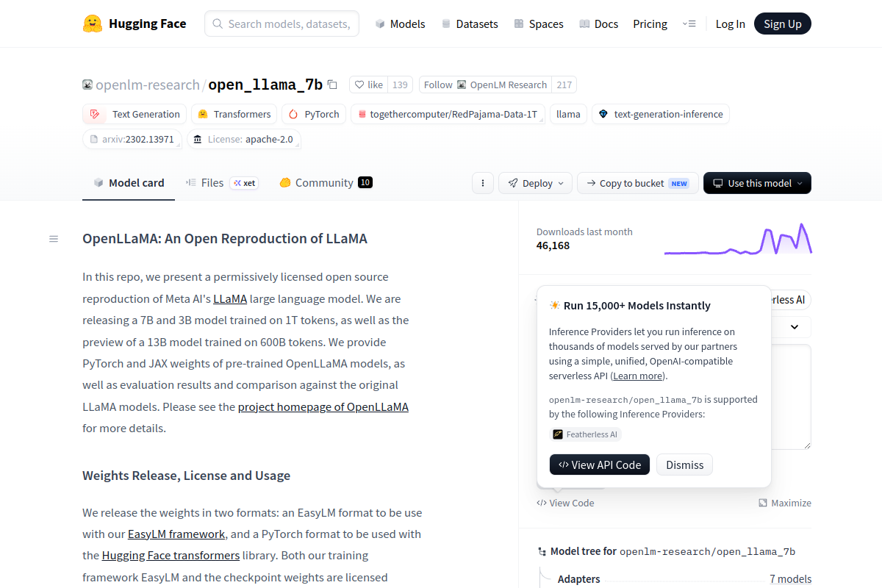The width and height of the screenshot is (882, 588).
Task: Click the Models cube icon
Action: (x=380, y=24)
